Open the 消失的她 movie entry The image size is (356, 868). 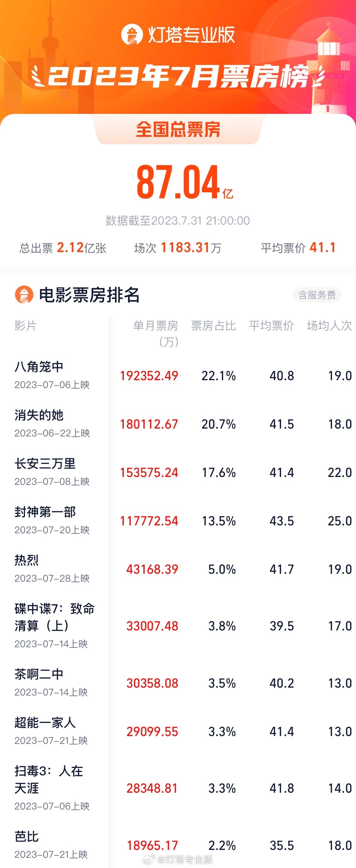pos(178,424)
